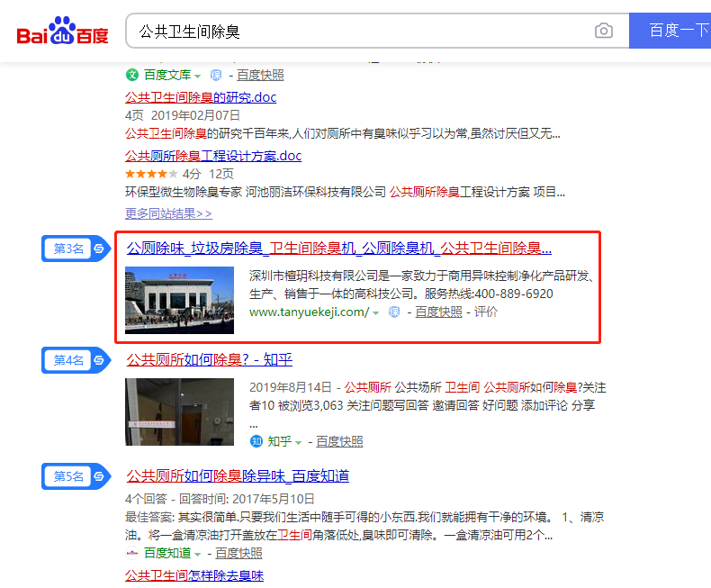Expand dropdown arrow after www.tanyuekeji.com/

tap(376, 313)
